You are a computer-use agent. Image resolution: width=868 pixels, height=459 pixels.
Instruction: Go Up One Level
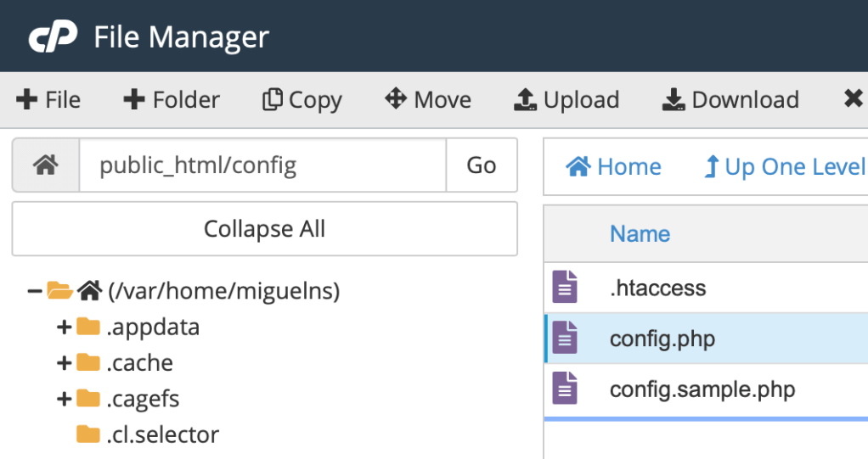(785, 167)
